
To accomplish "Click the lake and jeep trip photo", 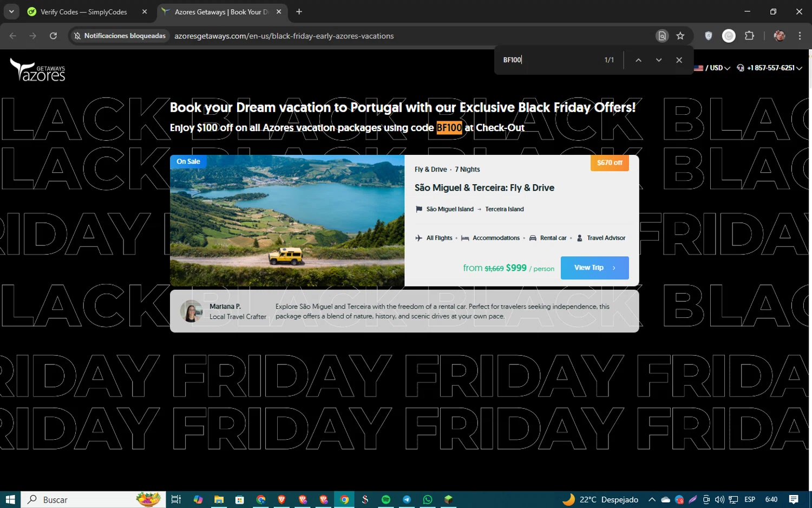I will pyautogui.click(x=287, y=220).
